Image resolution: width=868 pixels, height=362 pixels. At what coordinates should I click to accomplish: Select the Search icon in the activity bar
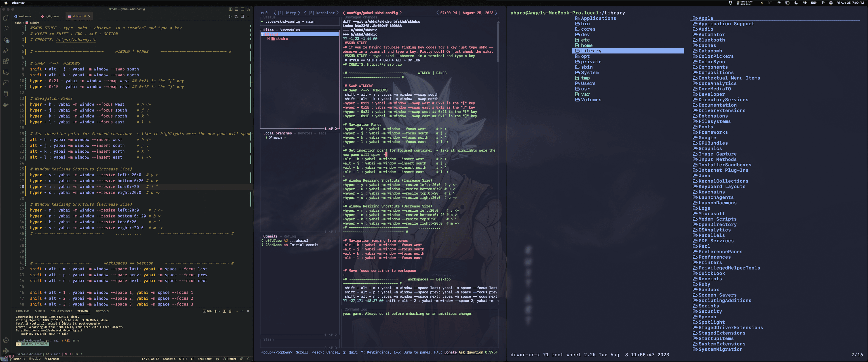pos(6,29)
